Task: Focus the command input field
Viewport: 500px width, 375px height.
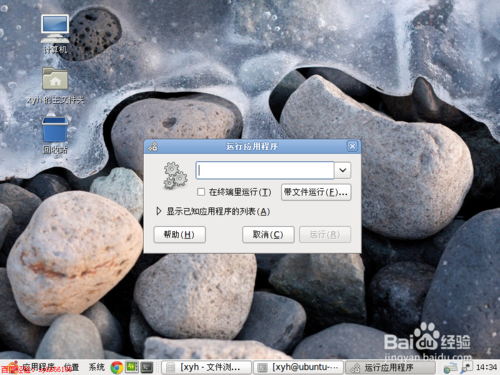Action: (265, 170)
